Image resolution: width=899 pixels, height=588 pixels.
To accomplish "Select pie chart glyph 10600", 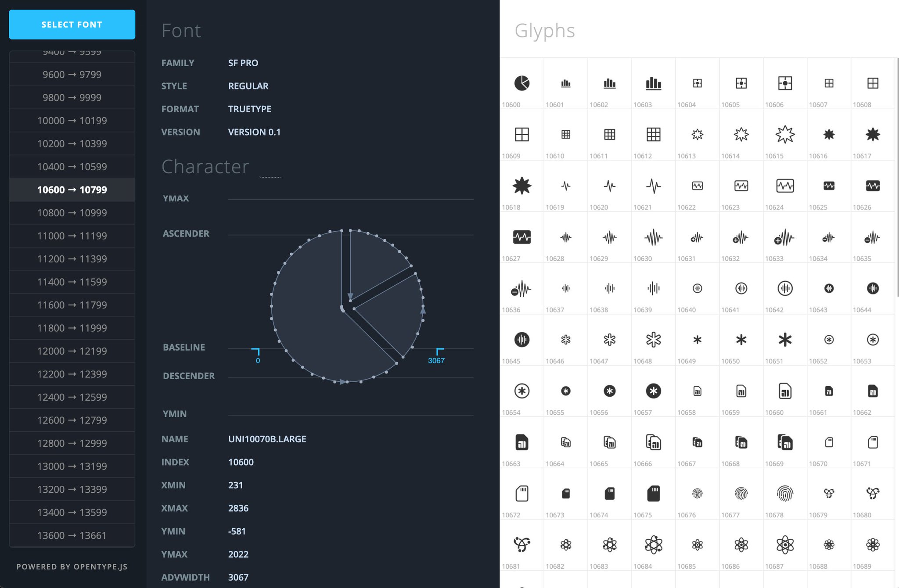I will tap(522, 83).
